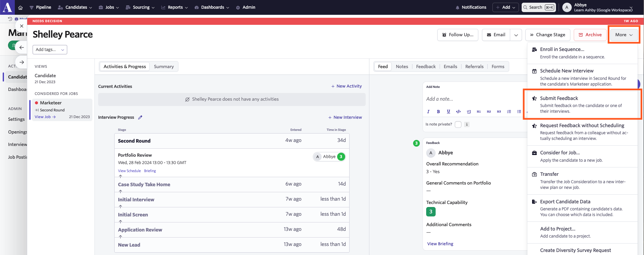The width and height of the screenshot is (644, 255).
Task: Apply H1 heading to the note
Action: (x=479, y=112)
